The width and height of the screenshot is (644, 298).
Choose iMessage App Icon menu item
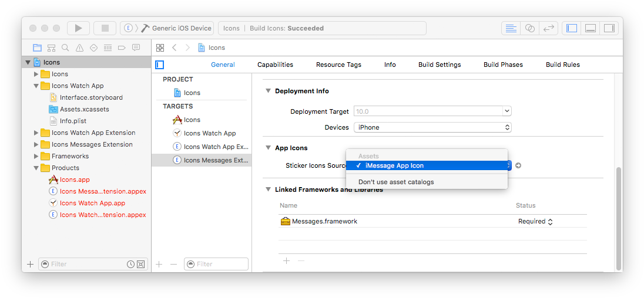(x=427, y=165)
